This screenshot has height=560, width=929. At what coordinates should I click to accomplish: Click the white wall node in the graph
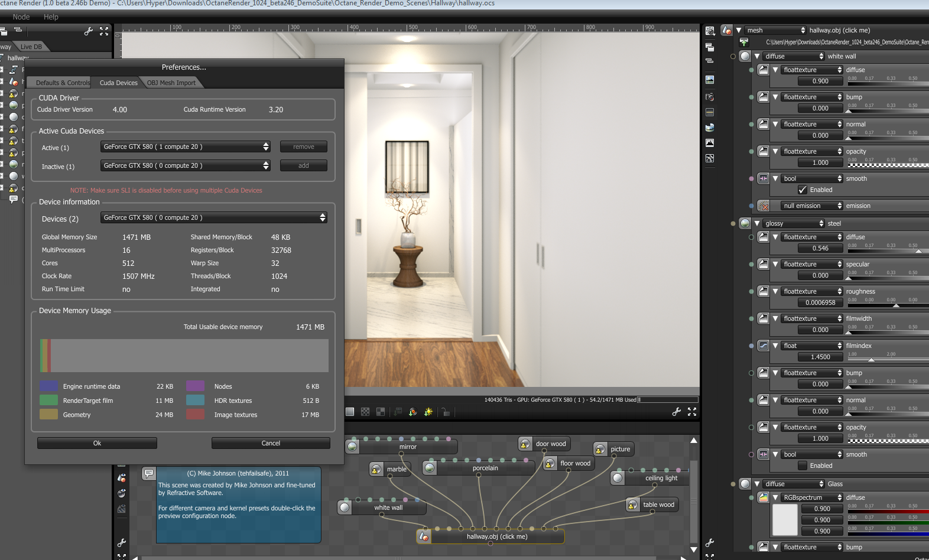coord(382,507)
